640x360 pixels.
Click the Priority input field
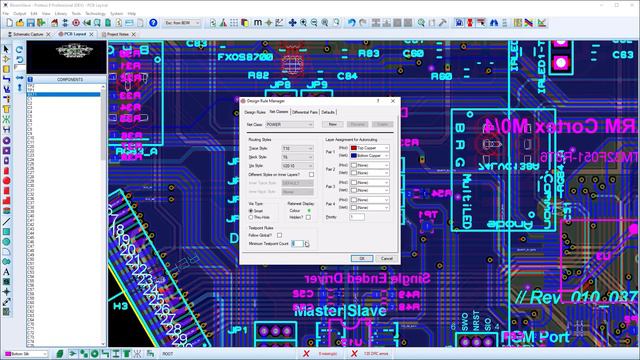tap(357, 217)
